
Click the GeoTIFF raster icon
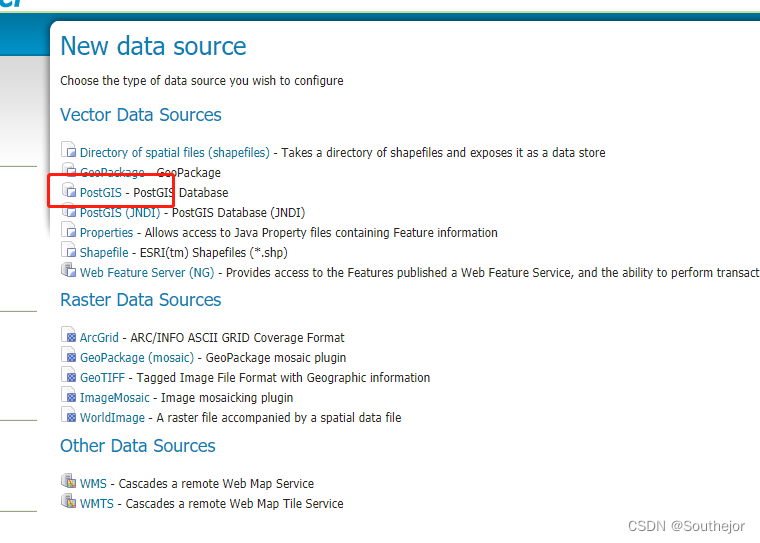point(69,375)
